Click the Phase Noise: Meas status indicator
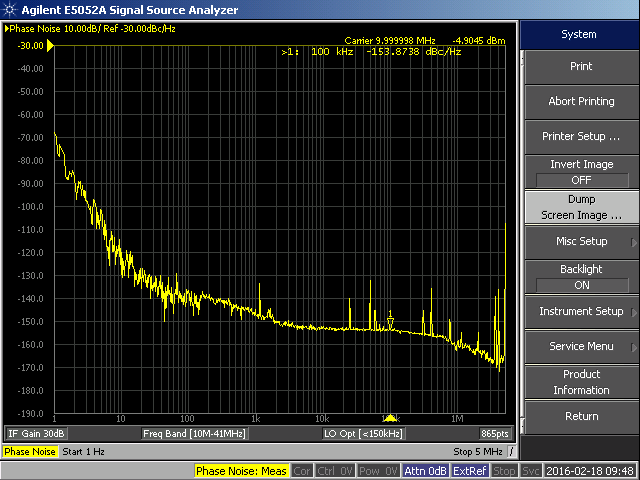 click(241, 471)
